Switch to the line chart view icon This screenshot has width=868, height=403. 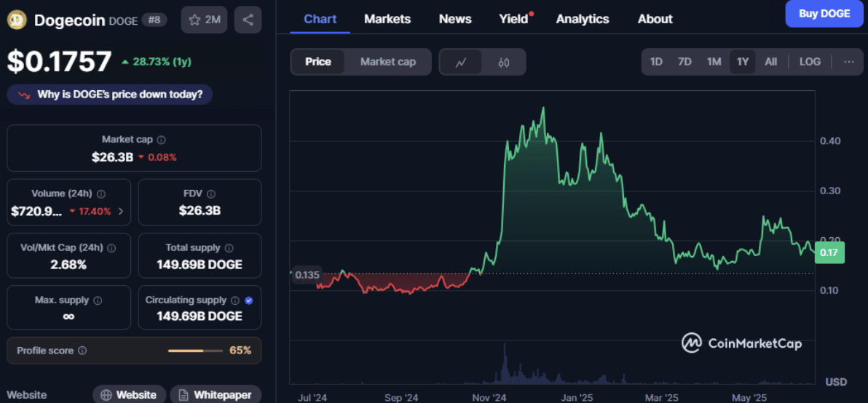461,62
